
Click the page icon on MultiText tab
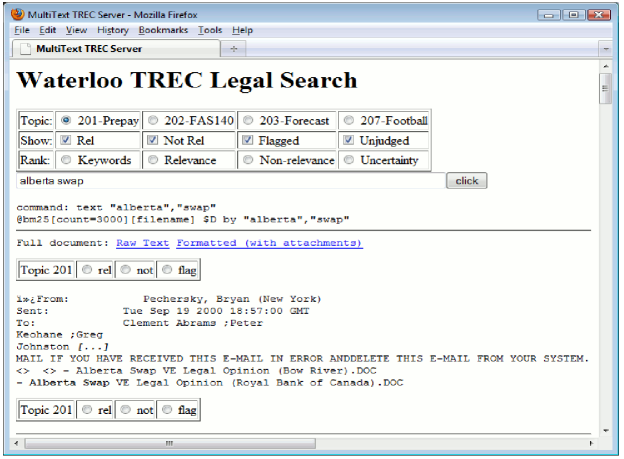pos(25,49)
